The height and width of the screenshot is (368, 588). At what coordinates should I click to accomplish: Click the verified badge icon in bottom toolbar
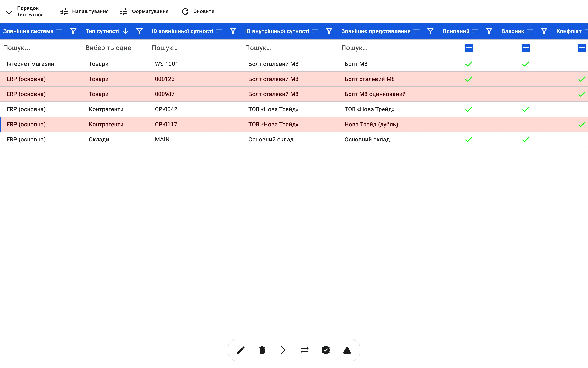(x=326, y=350)
